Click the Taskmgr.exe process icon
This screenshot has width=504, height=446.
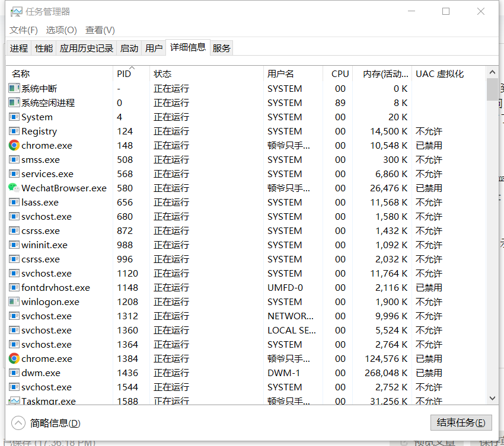point(14,401)
